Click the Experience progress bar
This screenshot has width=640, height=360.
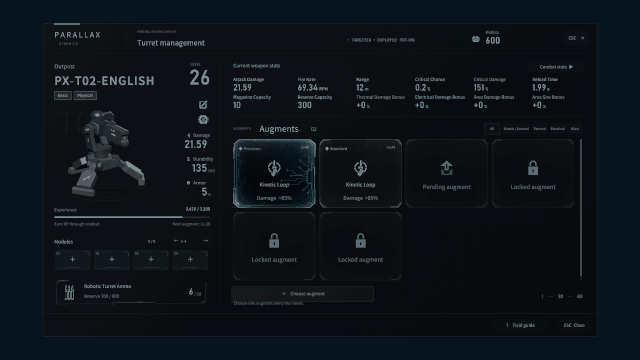(x=132, y=217)
